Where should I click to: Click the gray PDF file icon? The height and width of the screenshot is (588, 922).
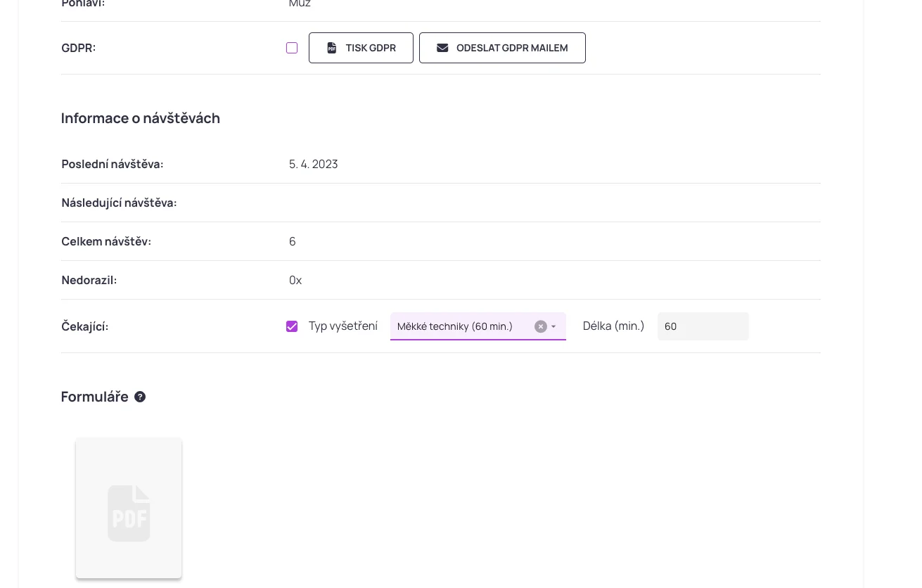coord(129,513)
